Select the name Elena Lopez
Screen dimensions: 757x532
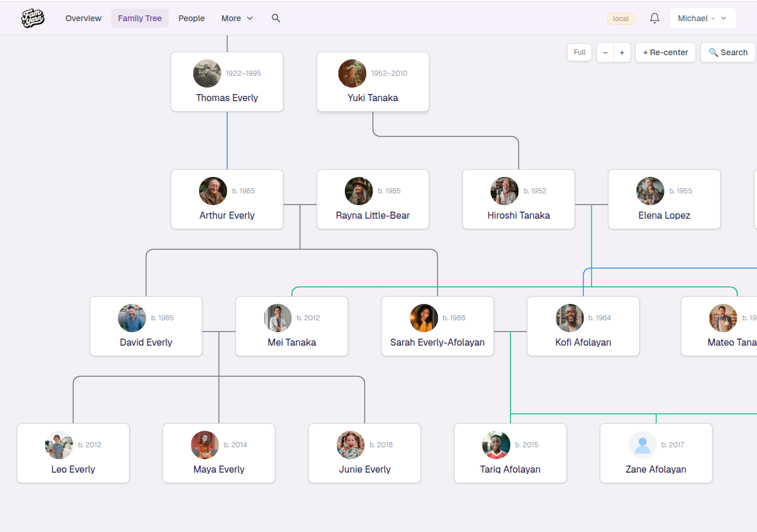[664, 215]
